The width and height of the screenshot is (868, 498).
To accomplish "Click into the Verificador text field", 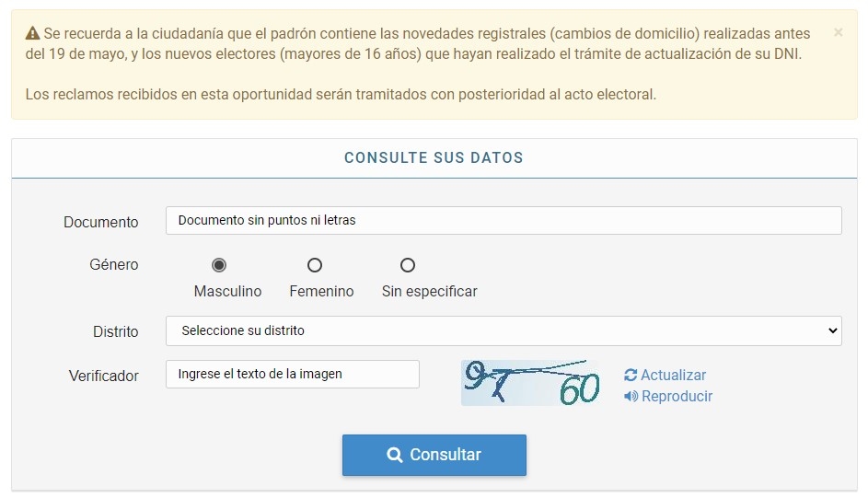I will pyautogui.click(x=293, y=374).
